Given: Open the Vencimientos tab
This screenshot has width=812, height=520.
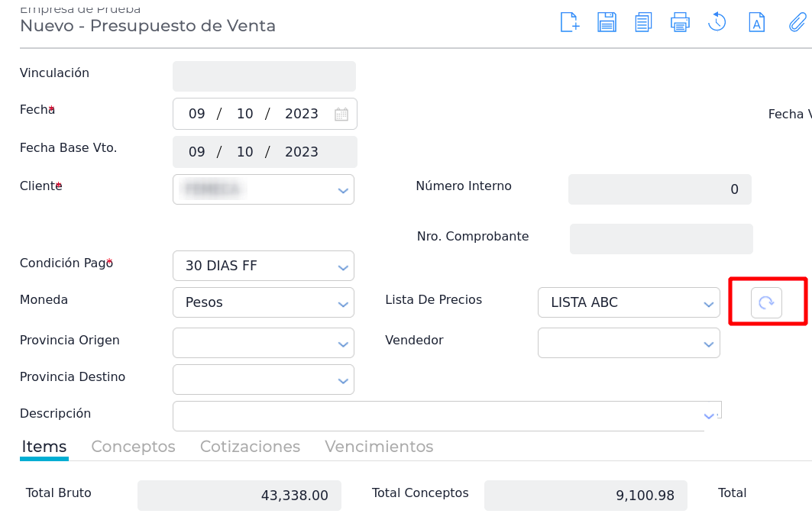Looking at the screenshot, I should [379, 447].
